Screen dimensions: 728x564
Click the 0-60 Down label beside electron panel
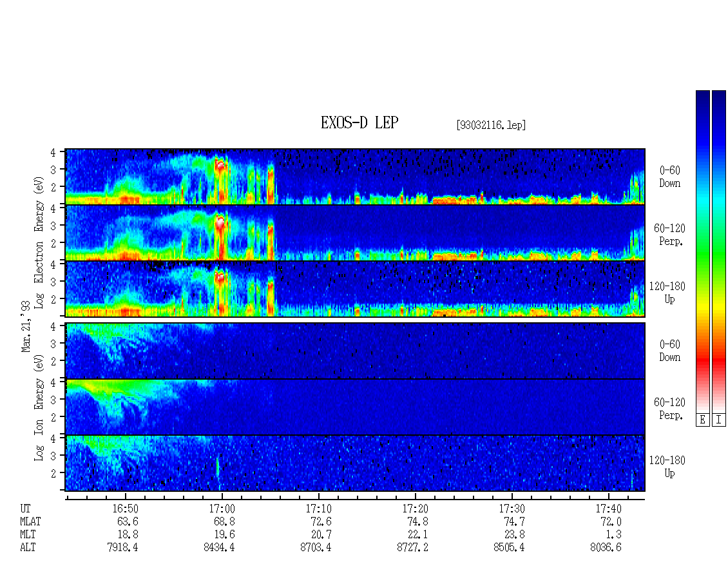coord(669,177)
